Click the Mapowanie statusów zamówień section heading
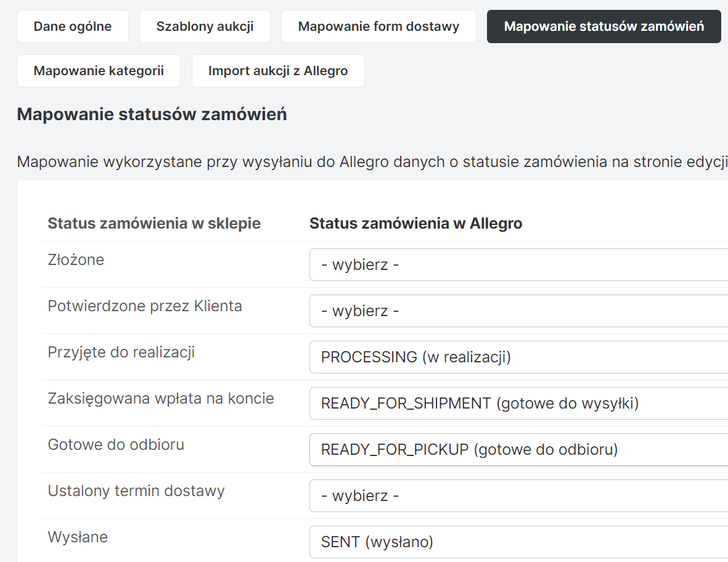 coord(152,115)
